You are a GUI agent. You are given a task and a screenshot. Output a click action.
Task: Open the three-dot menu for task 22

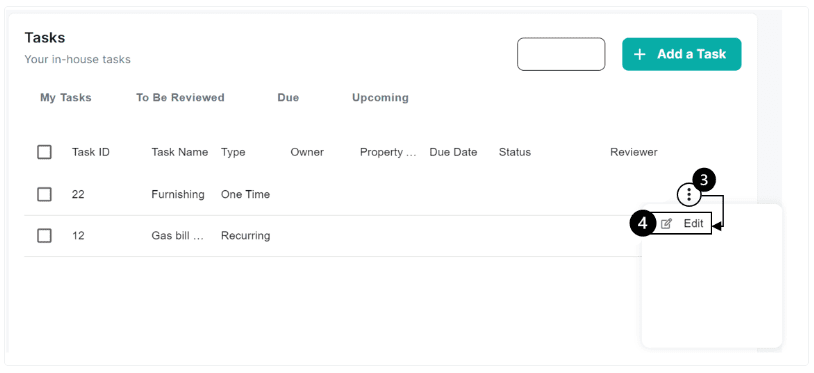pos(689,195)
